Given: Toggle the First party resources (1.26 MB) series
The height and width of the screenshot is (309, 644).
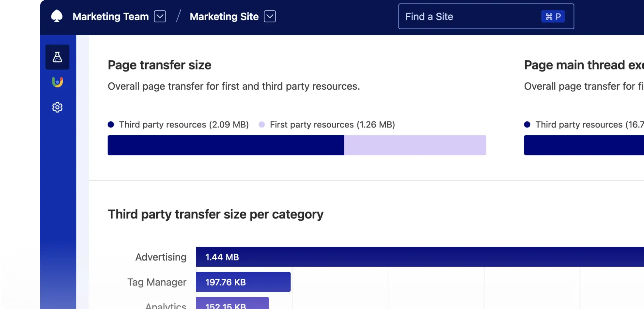Looking at the screenshot, I should (332, 125).
